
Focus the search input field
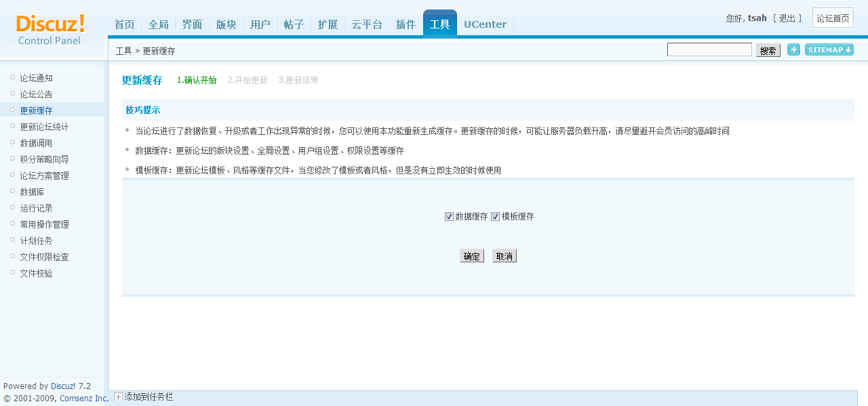coord(709,49)
